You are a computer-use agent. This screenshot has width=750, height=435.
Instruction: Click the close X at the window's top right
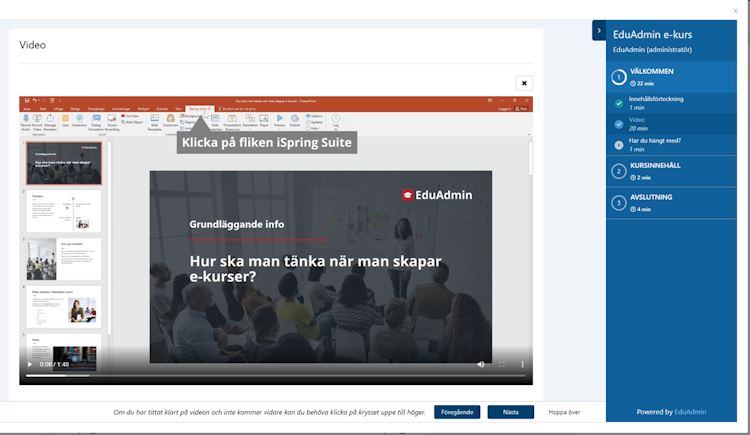[735, 11]
